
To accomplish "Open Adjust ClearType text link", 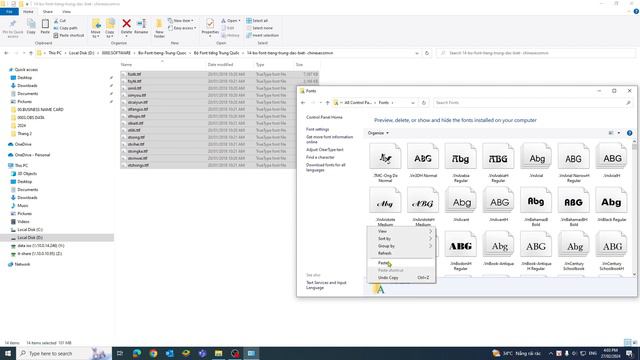I will [325, 149].
